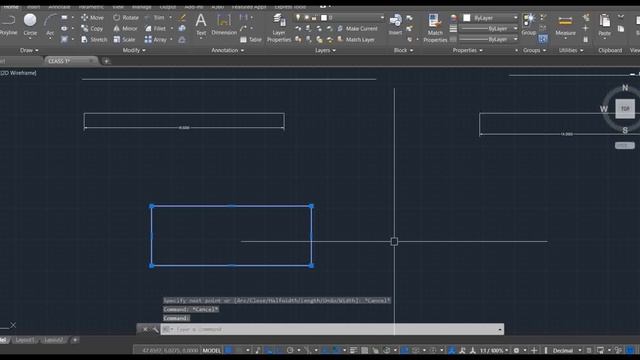Image resolution: width=640 pixels, height=360 pixels.
Task: Switch MODEL space toggle in status bar
Action: coord(211,350)
